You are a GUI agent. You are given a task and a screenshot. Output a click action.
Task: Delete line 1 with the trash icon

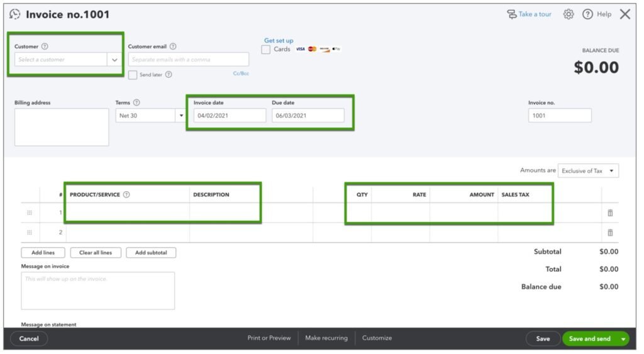pos(610,213)
